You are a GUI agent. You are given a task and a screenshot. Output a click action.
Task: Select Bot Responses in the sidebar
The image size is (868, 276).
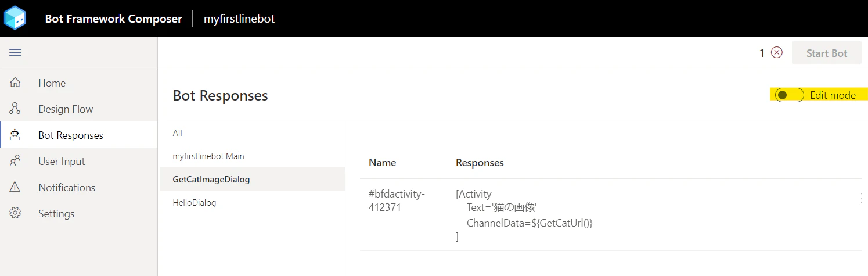pyautogui.click(x=79, y=135)
